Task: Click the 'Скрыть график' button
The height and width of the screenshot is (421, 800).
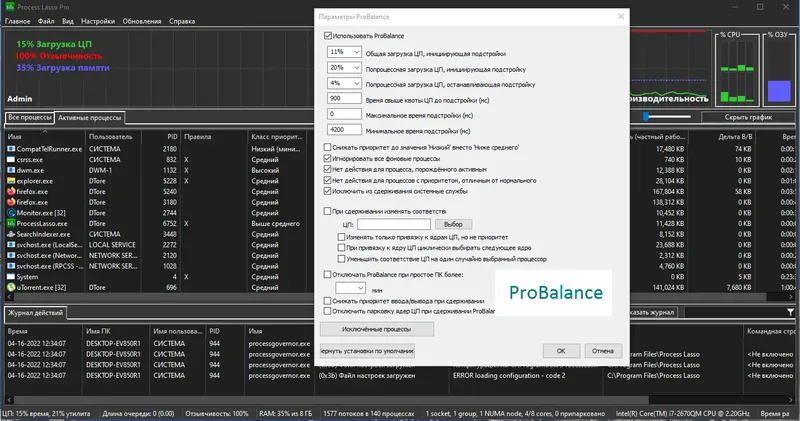Action: click(x=748, y=117)
